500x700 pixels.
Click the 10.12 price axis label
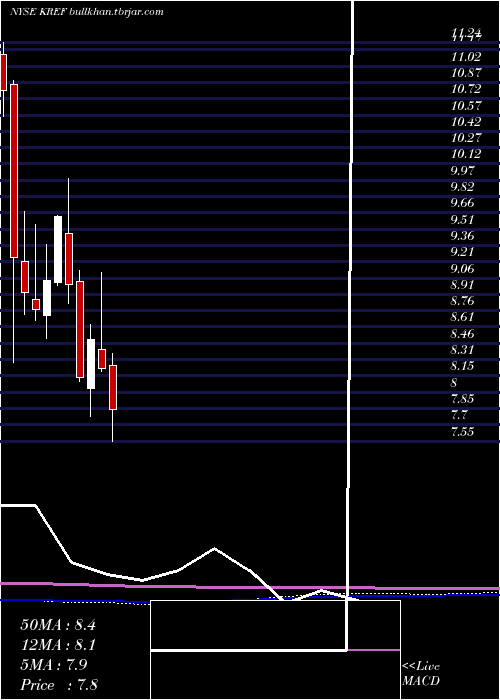click(x=466, y=154)
